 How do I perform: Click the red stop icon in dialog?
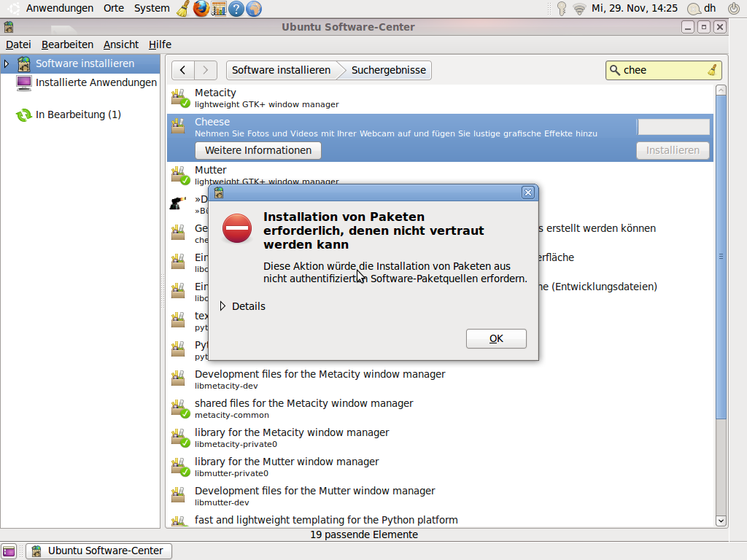click(x=237, y=228)
